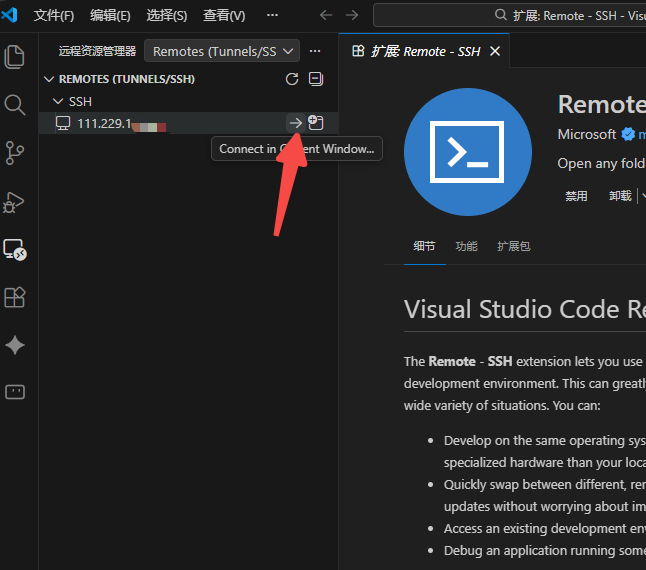The height and width of the screenshot is (570, 646).
Task: Open the Extensions view icon
Action: [x=15, y=297]
